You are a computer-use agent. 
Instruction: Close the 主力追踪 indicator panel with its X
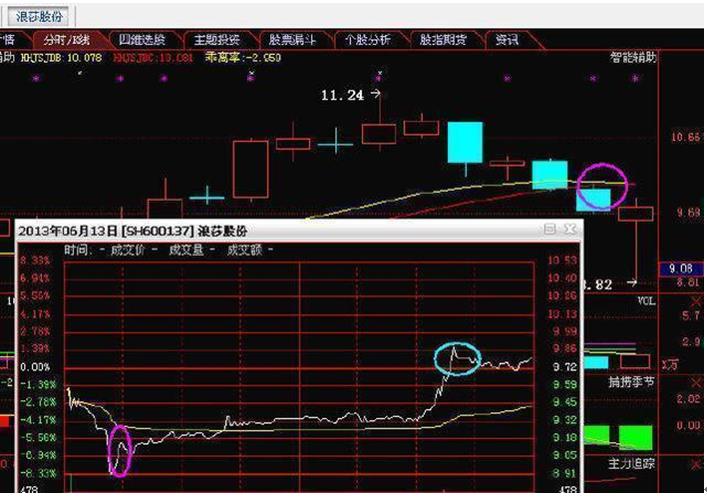pyautogui.click(x=697, y=464)
